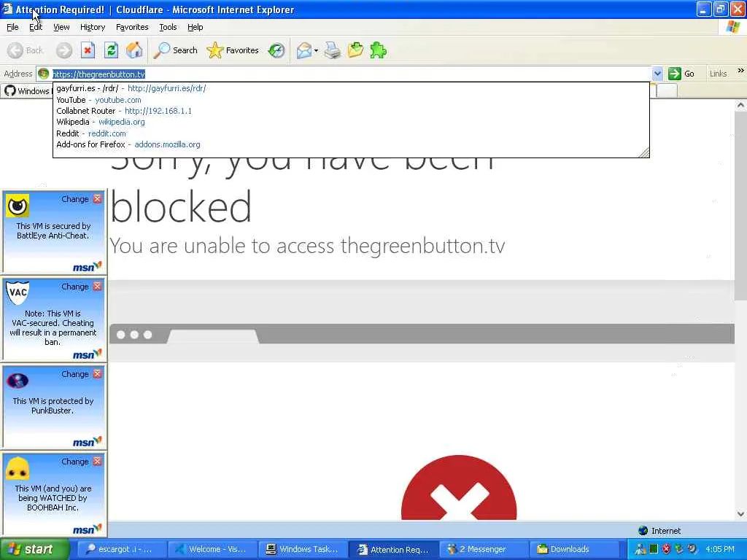Close the BattlEye Anti-Cheat alert

tap(97, 198)
